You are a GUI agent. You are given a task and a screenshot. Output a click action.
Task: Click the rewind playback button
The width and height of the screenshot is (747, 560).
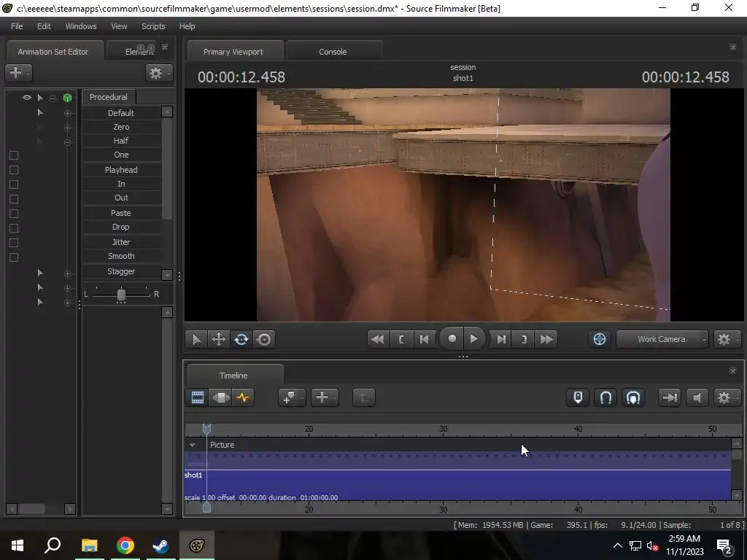377,339
